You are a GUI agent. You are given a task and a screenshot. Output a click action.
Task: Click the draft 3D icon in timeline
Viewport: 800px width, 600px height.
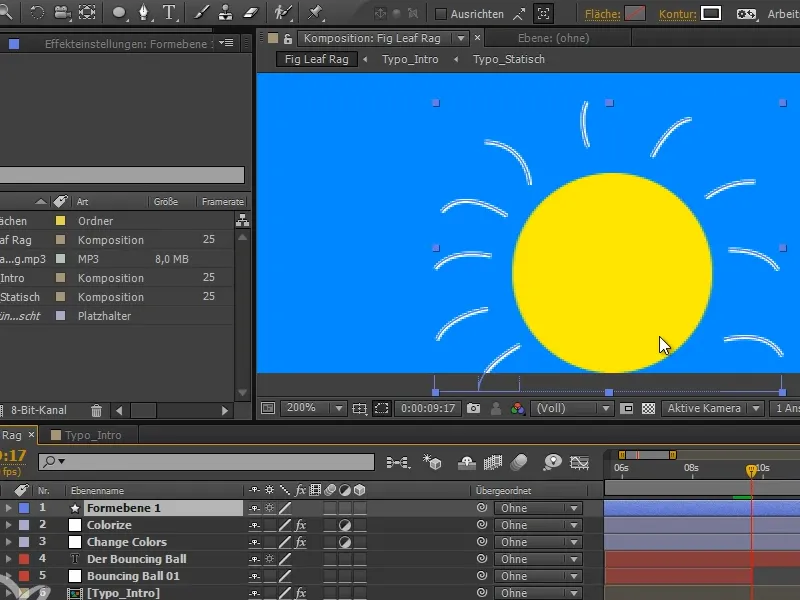[432, 462]
